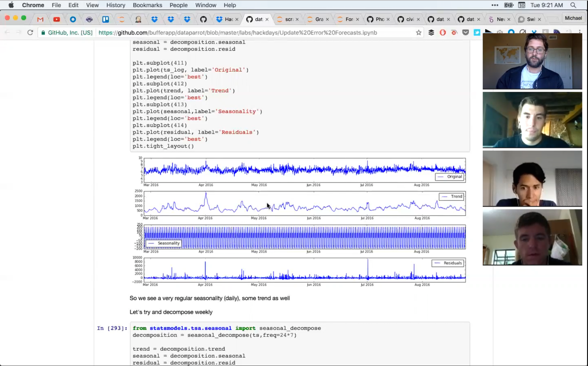
Task: Click the address bar URL
Action: pyautogui.click(x=238, y=33)
